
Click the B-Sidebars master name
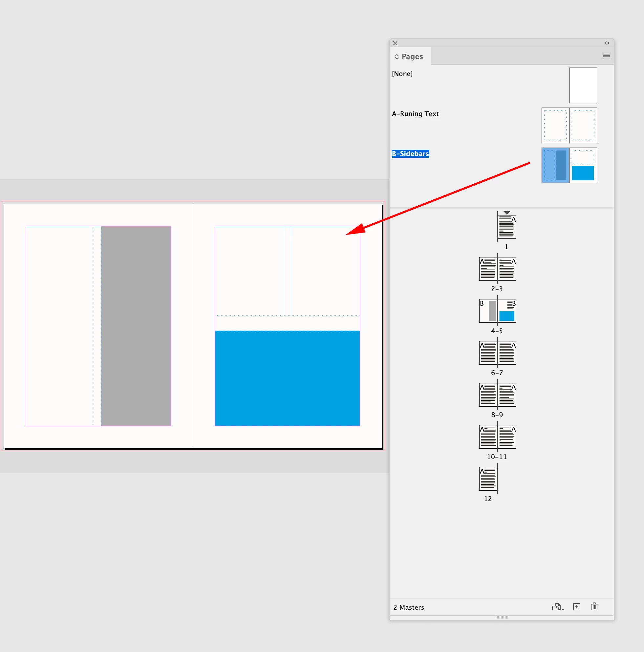pos(410,154)
